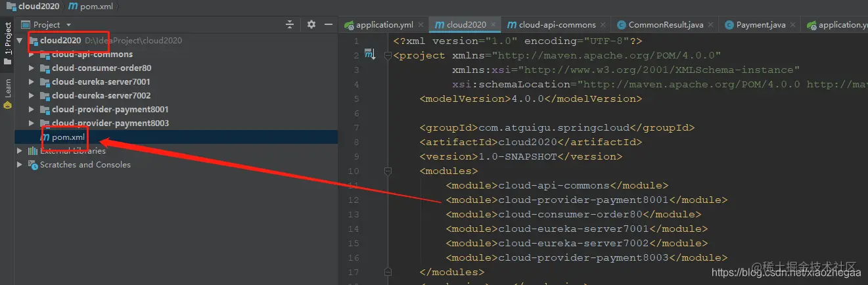Click the Maven gutter icon beside line 2

point(370,55)
